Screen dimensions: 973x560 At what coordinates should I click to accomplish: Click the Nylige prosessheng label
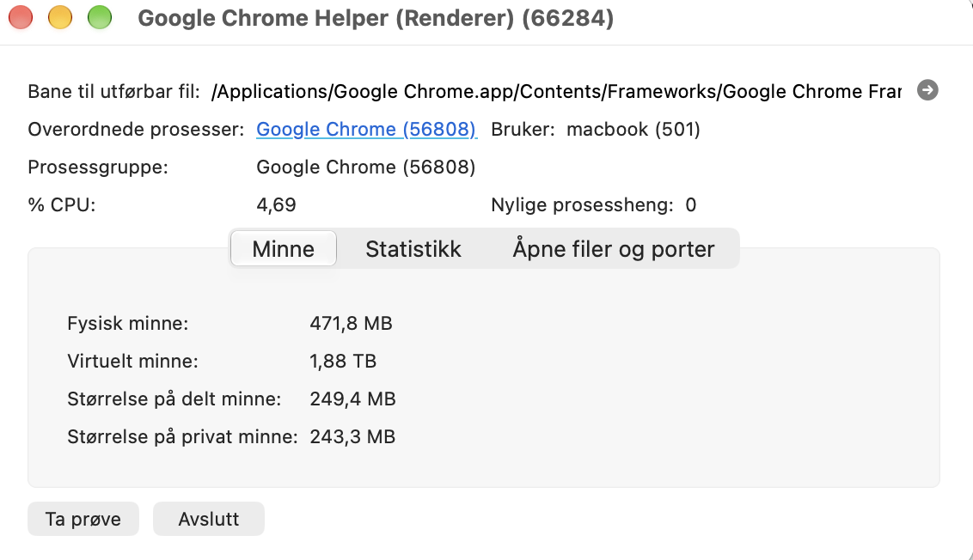coord(582,204)
